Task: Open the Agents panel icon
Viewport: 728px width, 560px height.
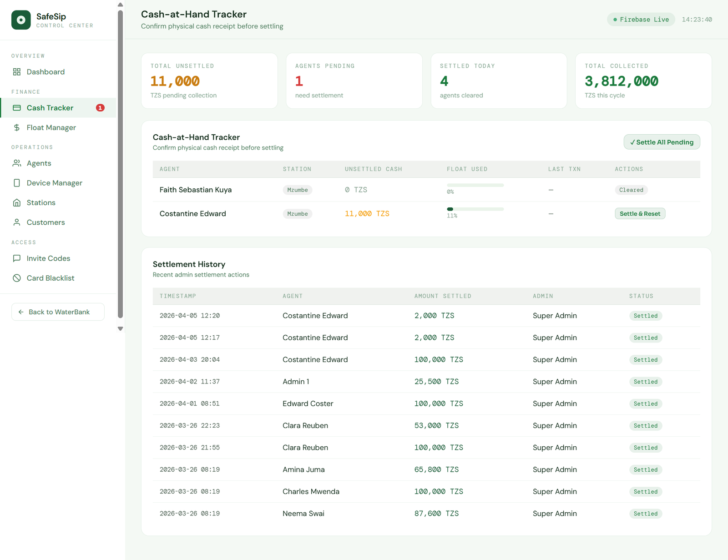Action: click(17, 163)
